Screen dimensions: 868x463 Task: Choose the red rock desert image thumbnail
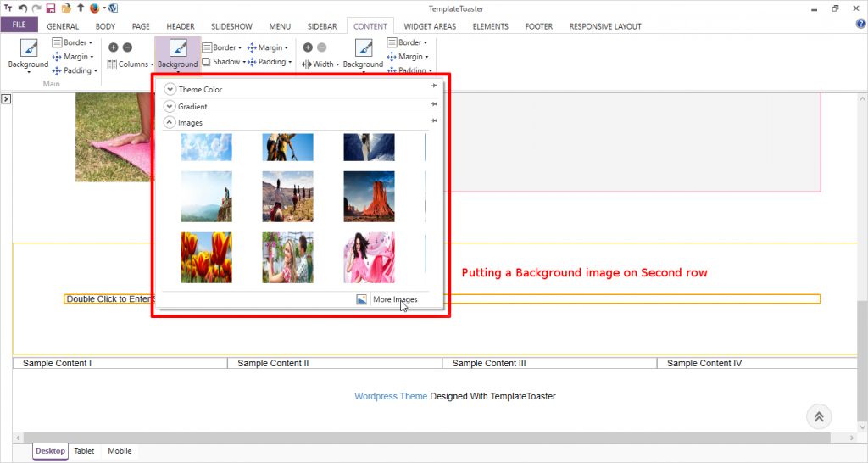pos(369,196)
